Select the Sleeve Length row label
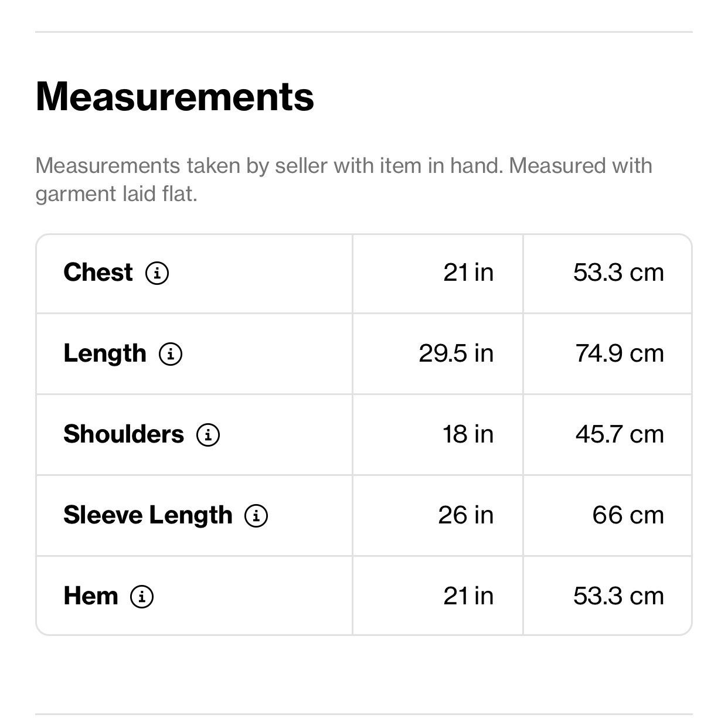The height and width of the screenshot is (728, 728). (x=148, y=515)
